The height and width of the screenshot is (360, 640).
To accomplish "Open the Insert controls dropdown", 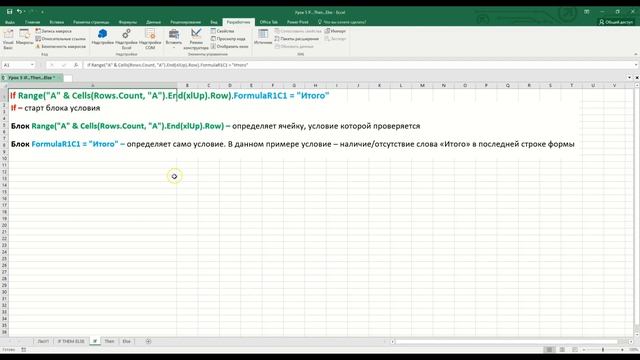I will [x=173, y=39].
